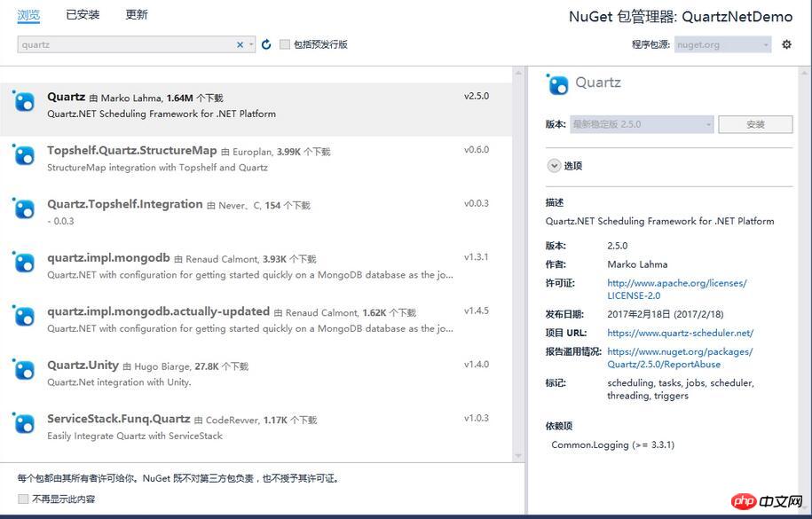This screenshot has width=812, height=519.
Task: Open the Apache license link
Action: click(677, 289)
